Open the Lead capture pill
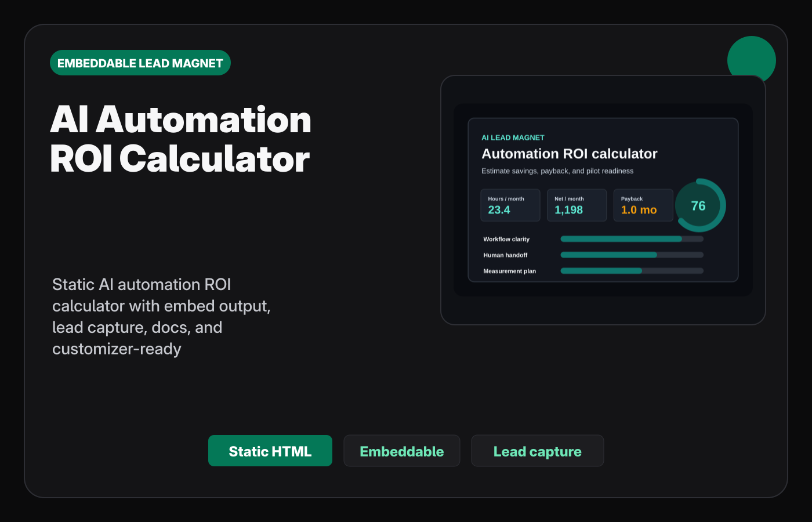Viewport: 812px width, 522px height. 538,451
